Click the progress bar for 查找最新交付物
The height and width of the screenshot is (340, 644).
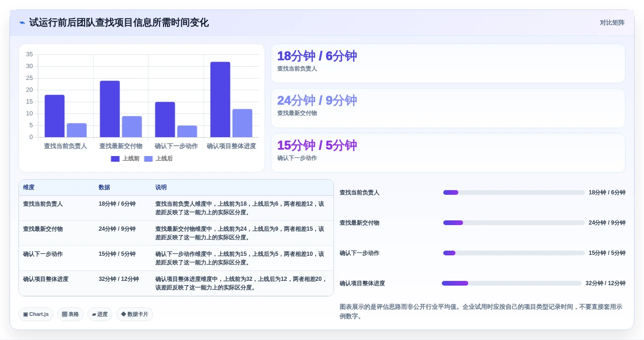coord(514,223)
